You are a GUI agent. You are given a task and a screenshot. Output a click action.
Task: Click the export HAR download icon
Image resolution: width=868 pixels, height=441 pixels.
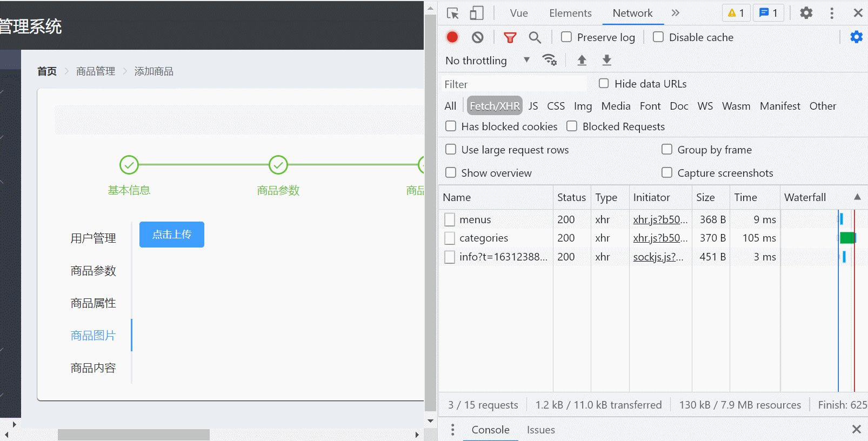[606, 61]
